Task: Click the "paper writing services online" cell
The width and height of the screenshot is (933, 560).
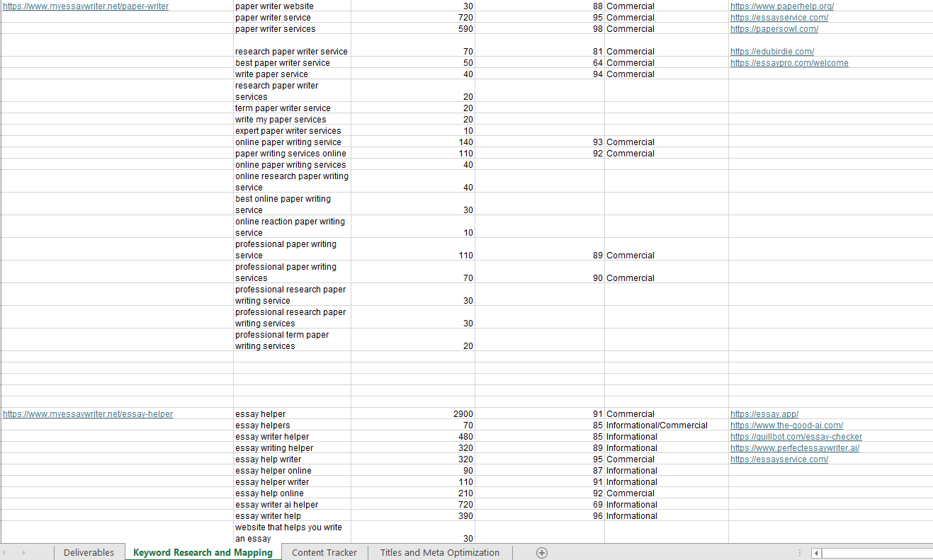Action: (292, 154)
